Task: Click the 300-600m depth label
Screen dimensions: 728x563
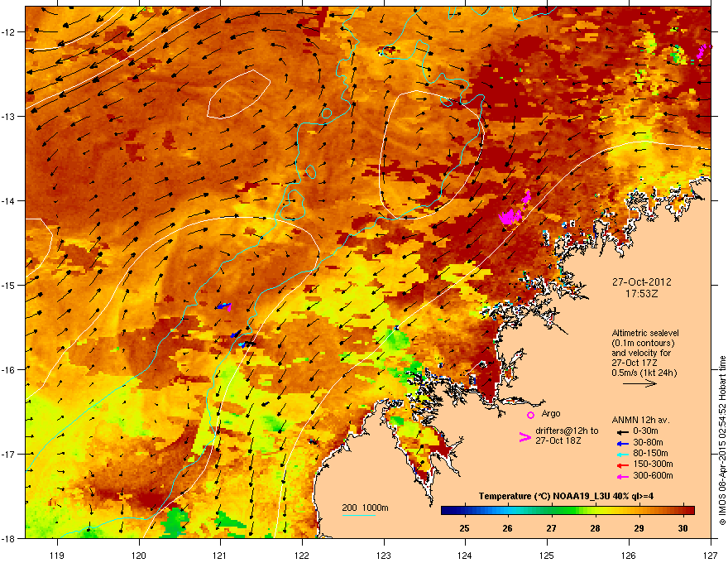Action: tap(653, 476)
